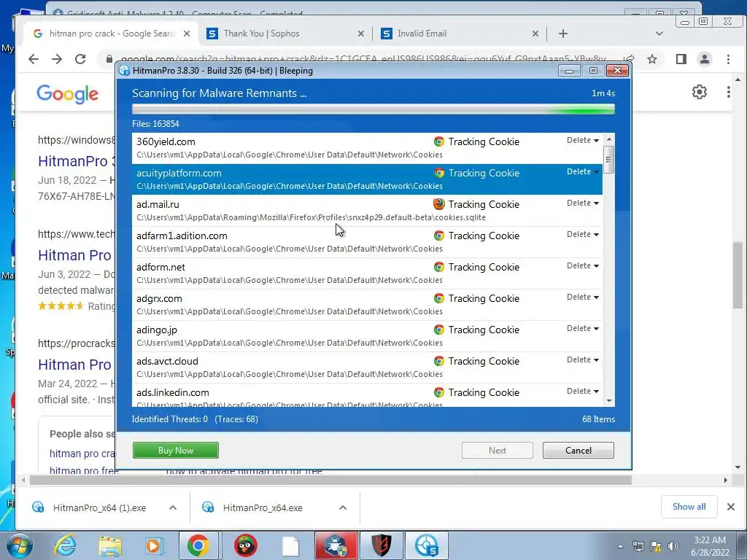Open Delete dropdown for adfarm1.adition.com
The width and height of the screenshot is (747, 560).
583,234
